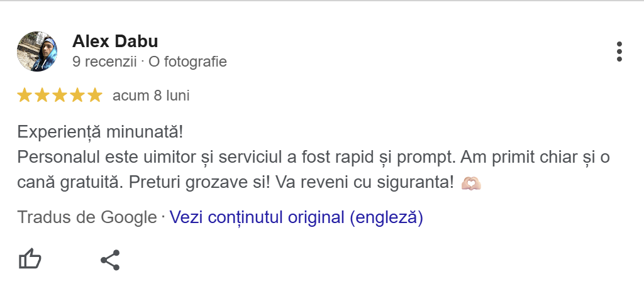Click the 'Experiență minunată!' review line
Screen dimensions: 644x289
[x=101, y=133]
